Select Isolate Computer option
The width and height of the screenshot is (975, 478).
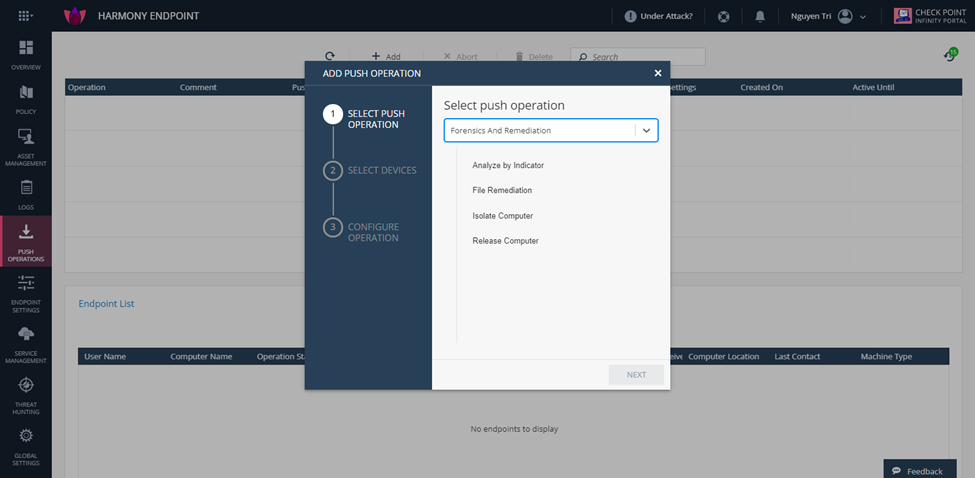[502, 216]
